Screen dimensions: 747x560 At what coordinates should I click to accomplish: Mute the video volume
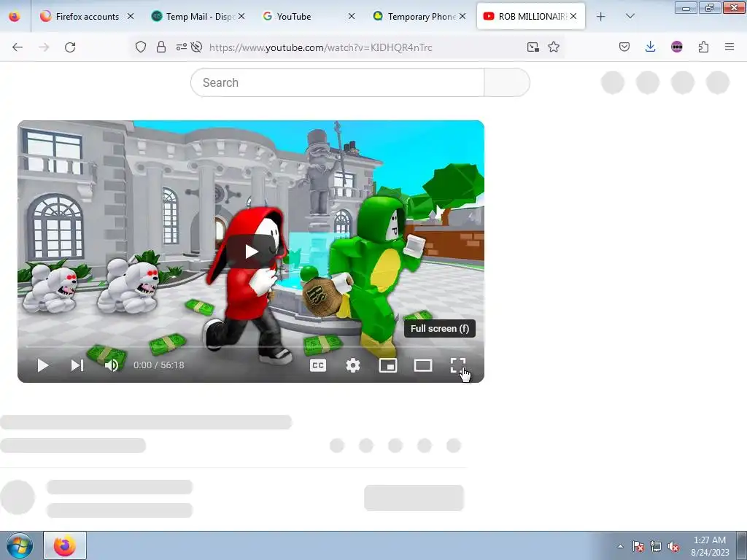(x=112, y=365)
